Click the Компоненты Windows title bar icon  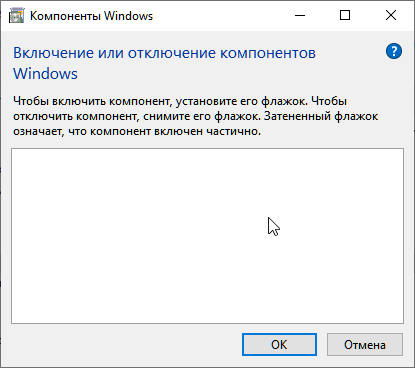(16, 16)
